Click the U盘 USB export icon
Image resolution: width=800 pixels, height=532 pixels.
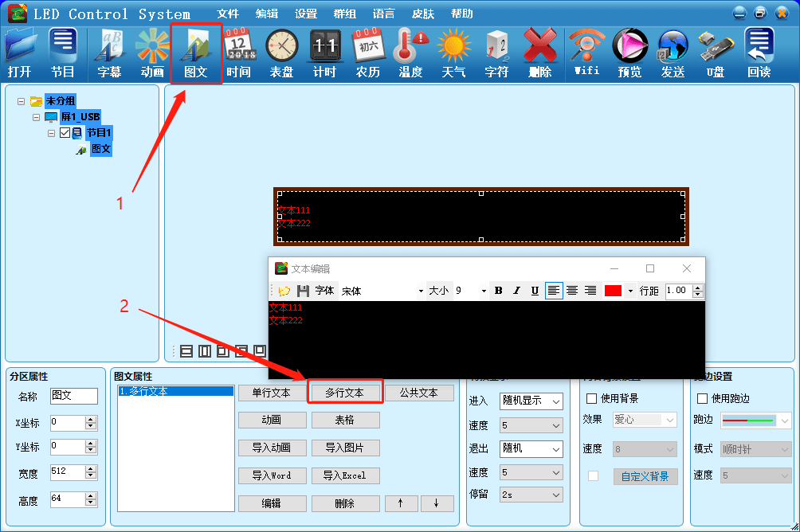point(714,52)
